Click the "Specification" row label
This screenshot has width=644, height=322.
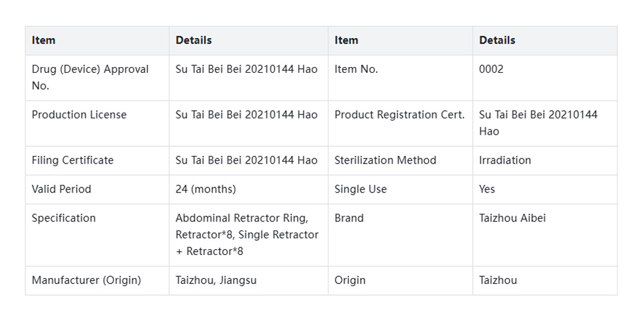coord(64,218)
